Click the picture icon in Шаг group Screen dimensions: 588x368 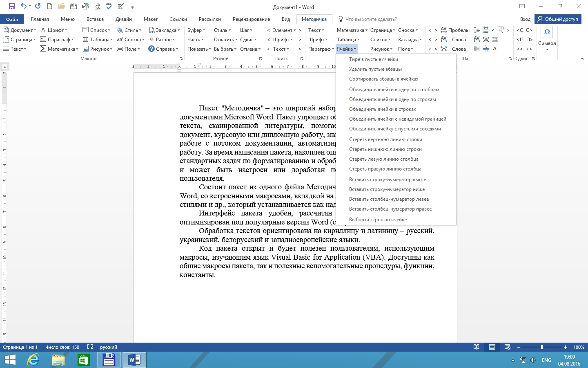pos(501,30)
